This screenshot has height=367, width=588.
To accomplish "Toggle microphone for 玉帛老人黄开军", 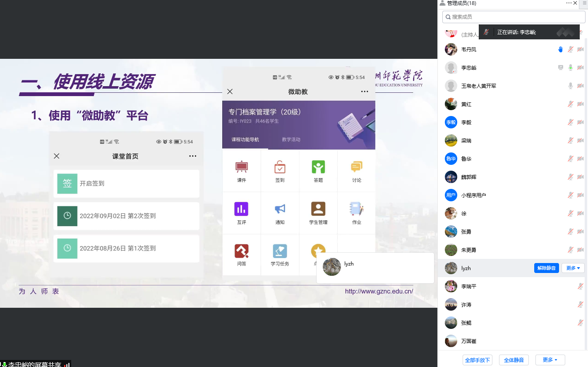I will pyautogui.click(x=571, y=86).
